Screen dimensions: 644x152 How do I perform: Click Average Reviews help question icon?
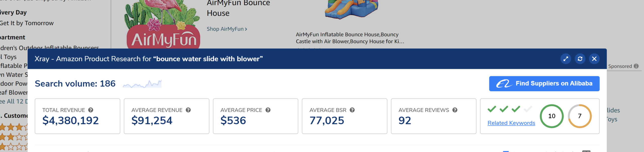coord(455,110)
